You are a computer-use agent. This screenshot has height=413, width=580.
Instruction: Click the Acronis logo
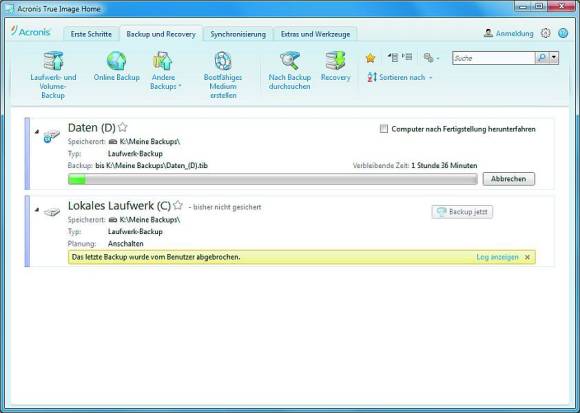pos(30,32)
